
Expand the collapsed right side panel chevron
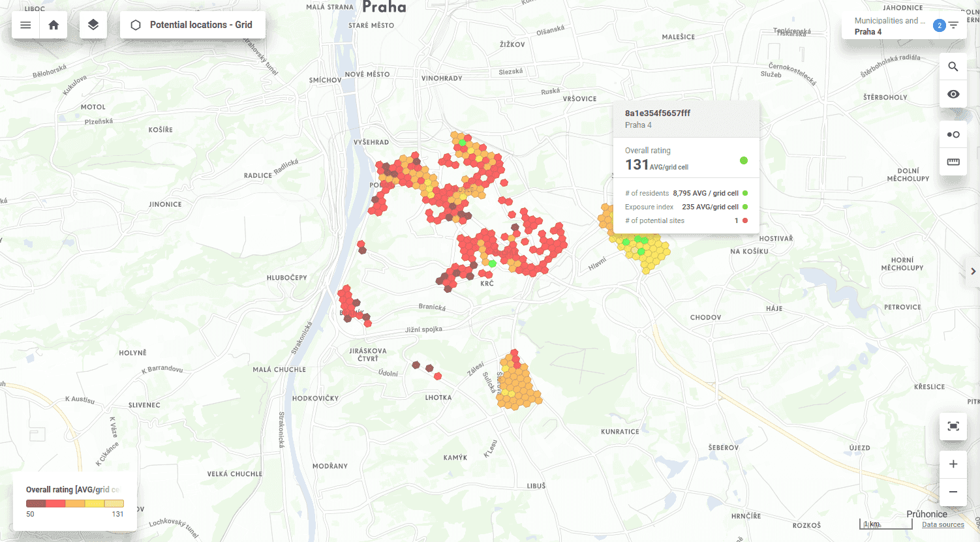pyautogui.click(x=973, y=271)
